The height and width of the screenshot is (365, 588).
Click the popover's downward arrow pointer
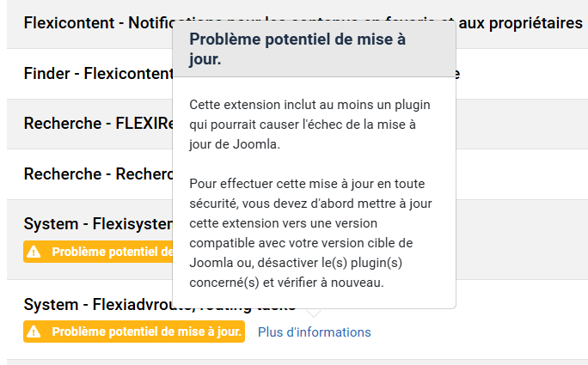tap(314, 313)
